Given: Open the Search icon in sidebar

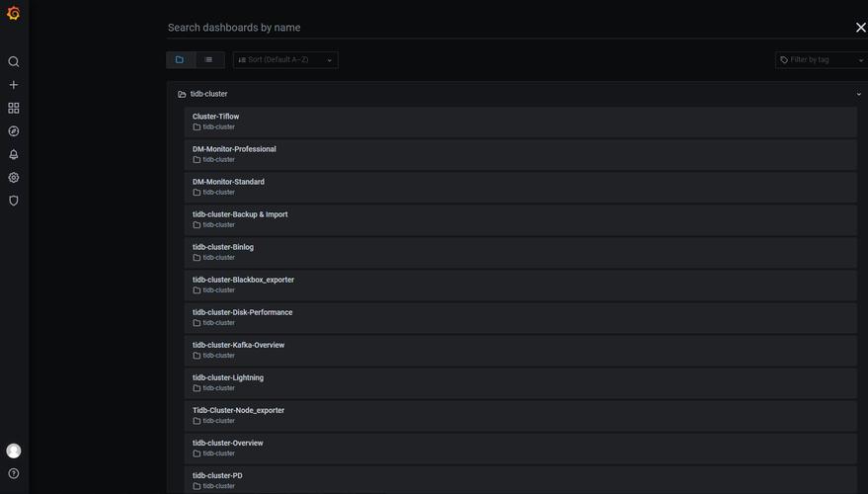Looking at the screenshot, I should (14, 61).
